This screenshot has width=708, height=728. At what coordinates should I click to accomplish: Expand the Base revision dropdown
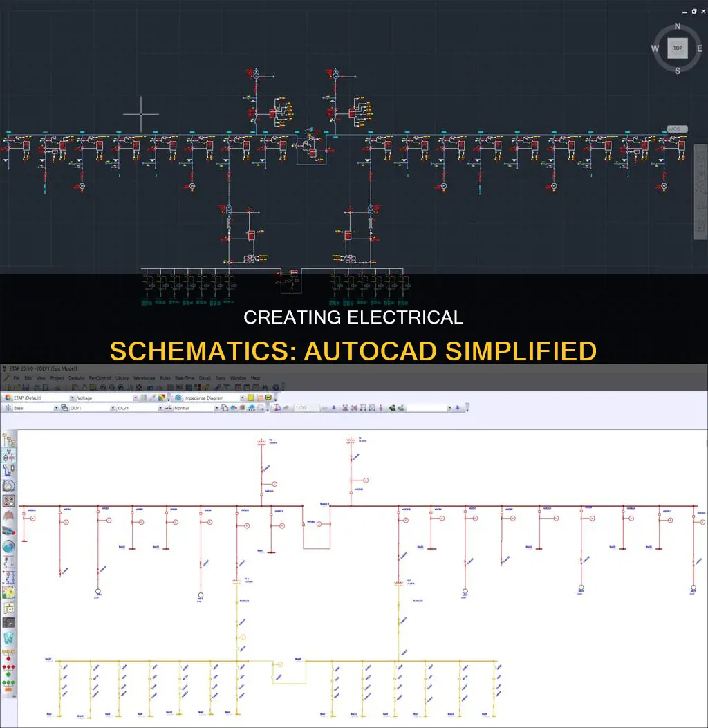pos(56,408)
